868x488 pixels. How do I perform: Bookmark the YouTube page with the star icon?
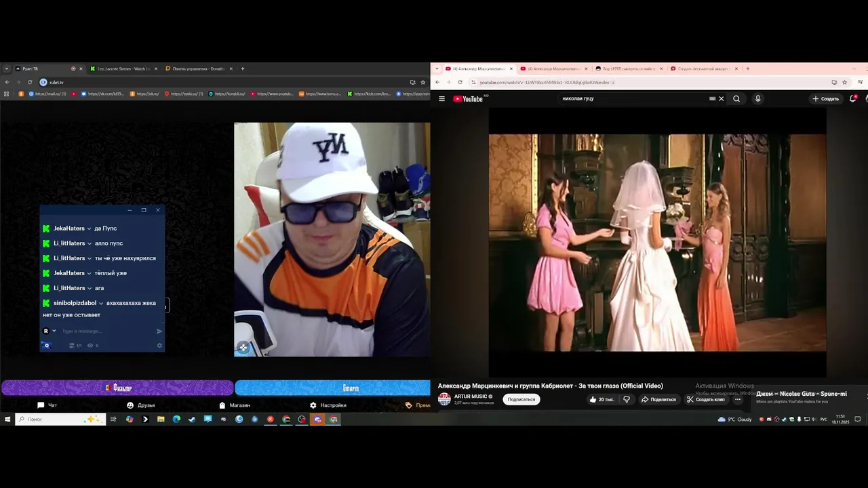click(844, 82)
